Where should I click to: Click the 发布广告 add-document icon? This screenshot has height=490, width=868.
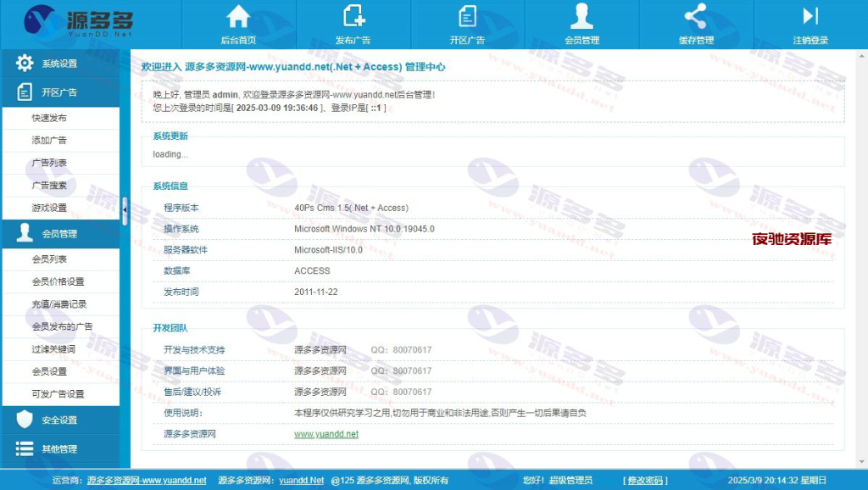pyautogui.click(x=353, y=16)
